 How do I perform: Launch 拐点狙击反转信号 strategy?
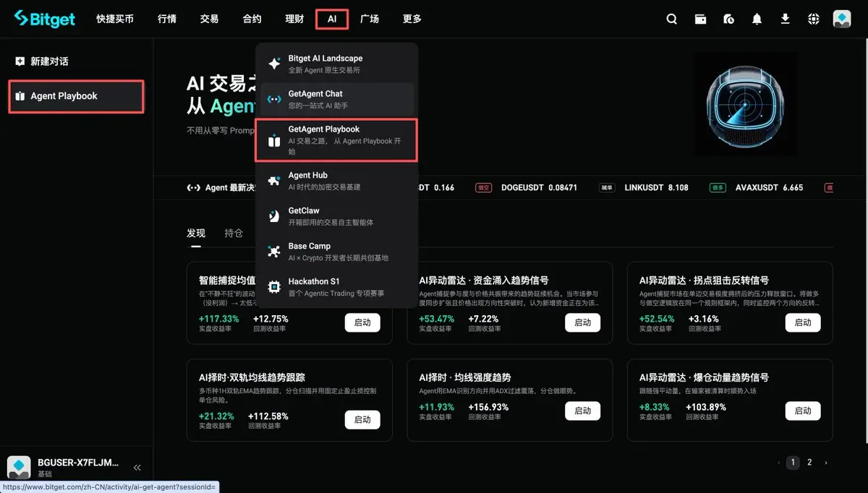coord(803,322)
